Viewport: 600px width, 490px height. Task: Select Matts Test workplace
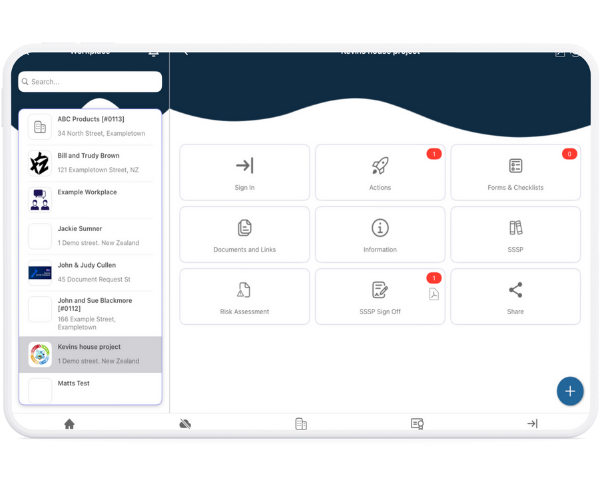coord(90,389)
